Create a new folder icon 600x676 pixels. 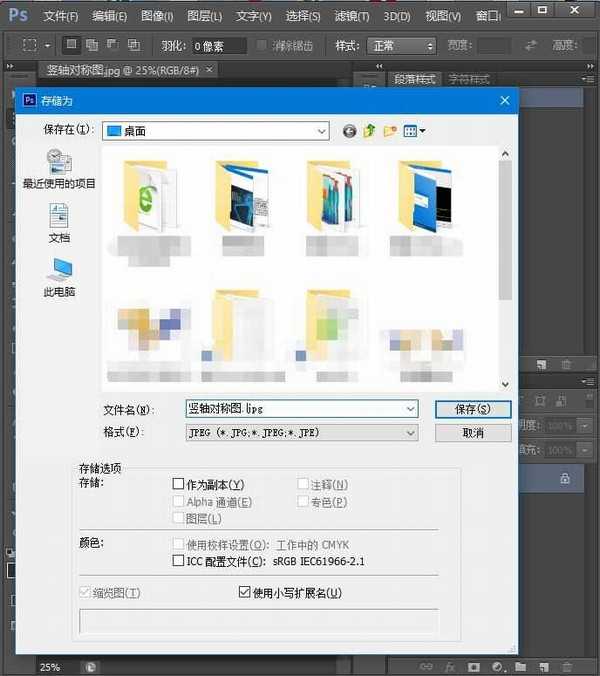pos(390,131)
